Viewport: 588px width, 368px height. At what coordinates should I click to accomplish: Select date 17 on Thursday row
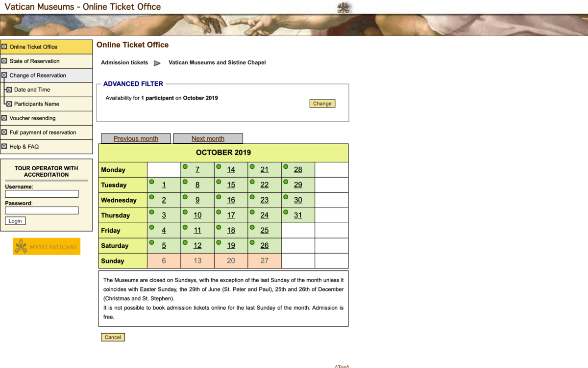231,215
